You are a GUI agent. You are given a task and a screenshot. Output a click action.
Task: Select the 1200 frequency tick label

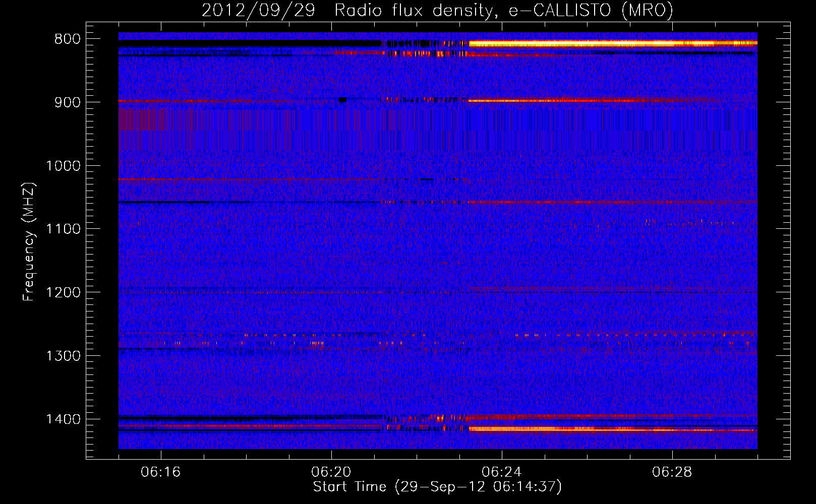click(x=63, y=293)
